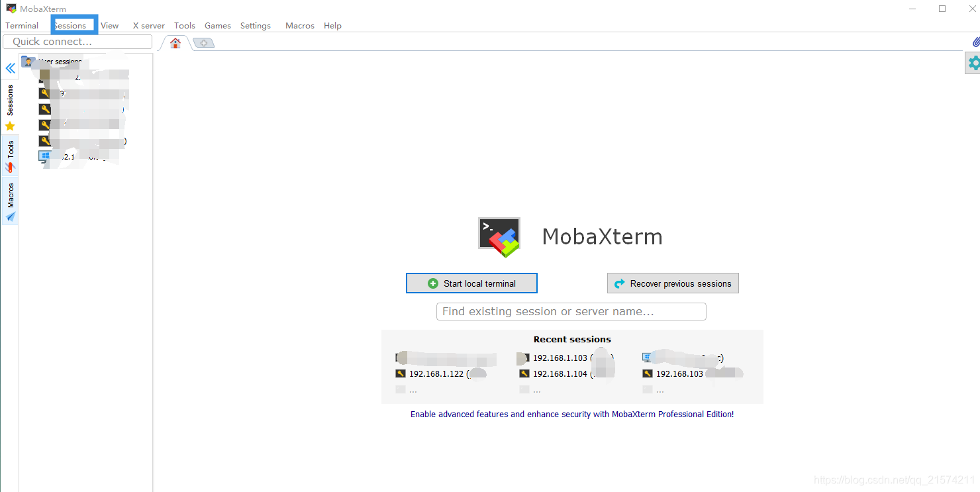Open the MobaXterm Professional Edition link

click(572, 415)
